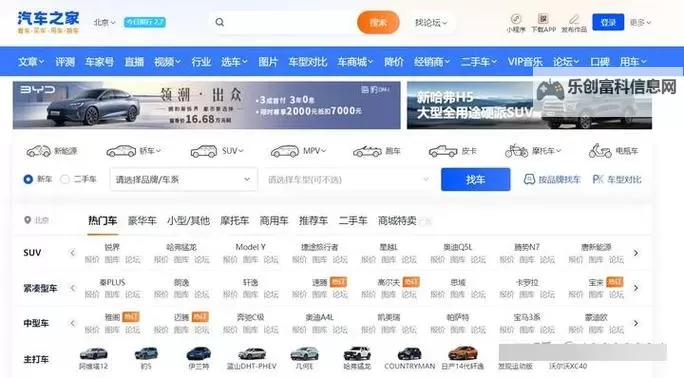This screenshot has width=684, height=378.
Task: Open the 找论坛 search type dropdown
Action: [431, 23]
